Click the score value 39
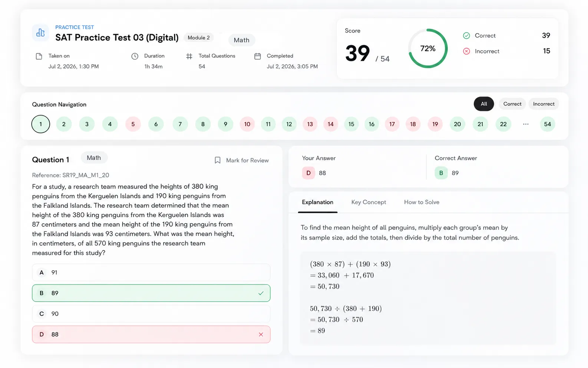The height and width of the screenshot is (368, 588). click(x=357, y=53)
